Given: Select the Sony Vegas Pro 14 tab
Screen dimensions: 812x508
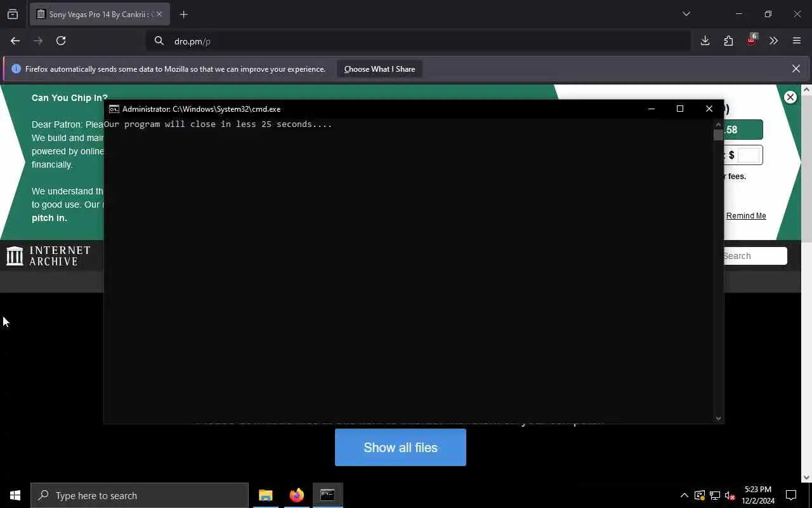Looking at the screenshot, I should point(100,14).
